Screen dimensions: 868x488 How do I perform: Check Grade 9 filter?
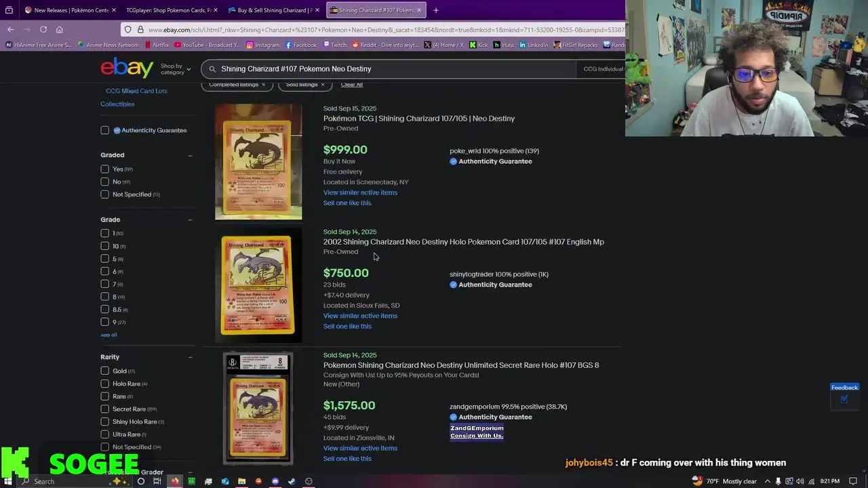coord(104,322)
